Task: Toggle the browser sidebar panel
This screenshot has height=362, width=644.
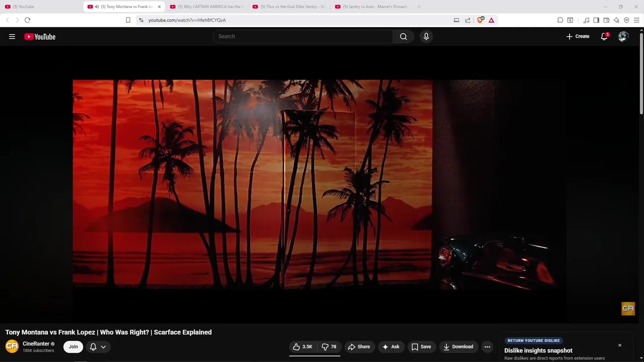Action: click(596, 20)
